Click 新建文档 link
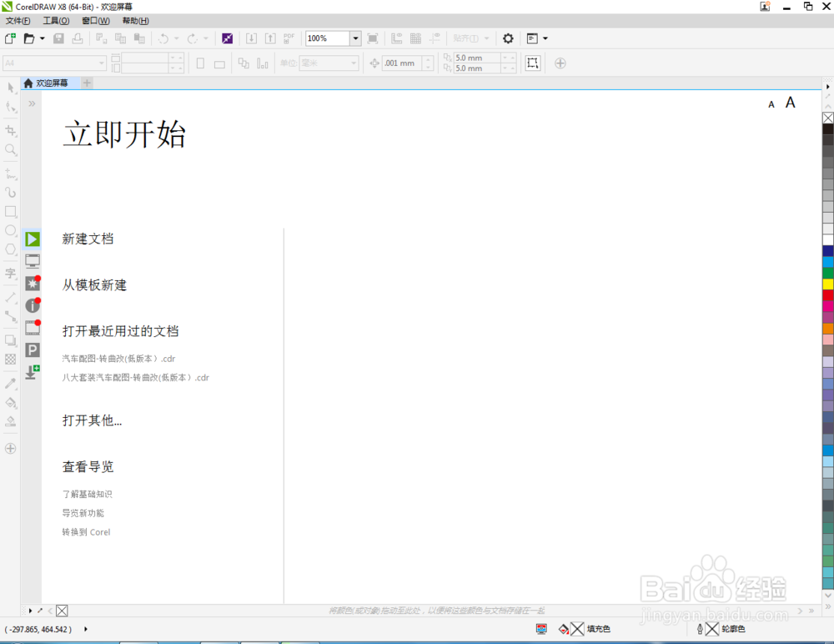Viewport: 834px width, 644px height. coord(88,239)
